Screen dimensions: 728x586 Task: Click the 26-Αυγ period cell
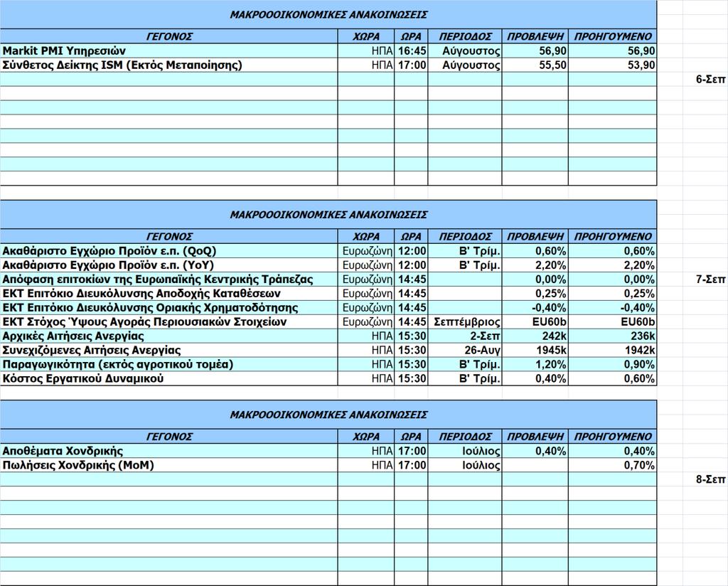click(465, 350)
